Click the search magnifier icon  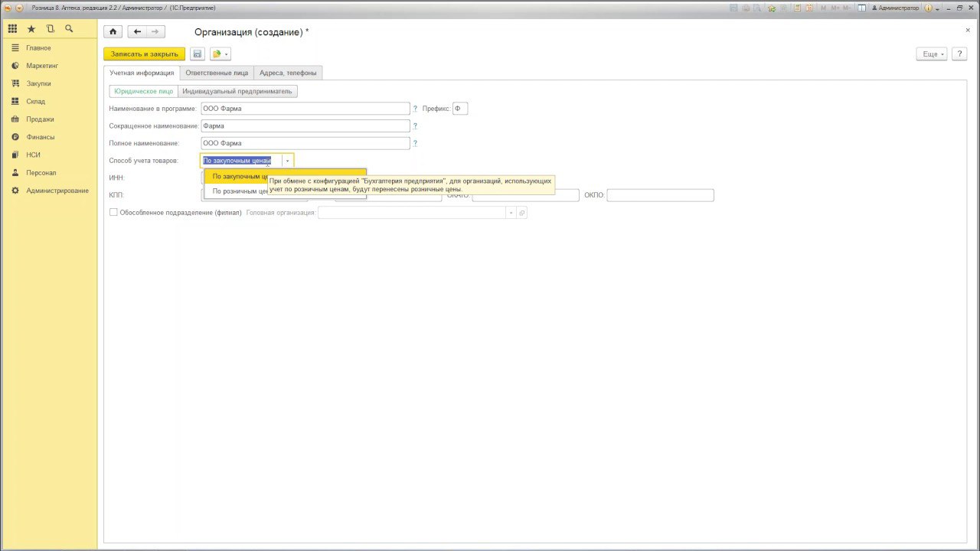[69, 28]
